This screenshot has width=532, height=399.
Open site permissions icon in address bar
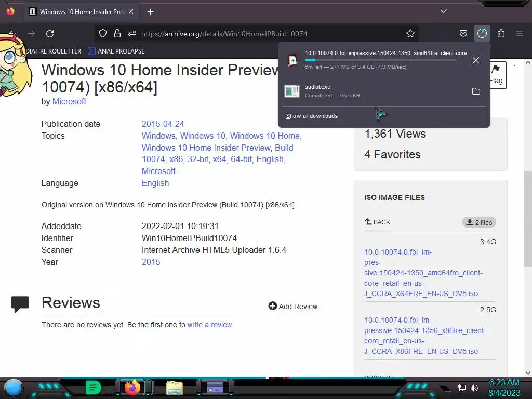pos(132,33)
